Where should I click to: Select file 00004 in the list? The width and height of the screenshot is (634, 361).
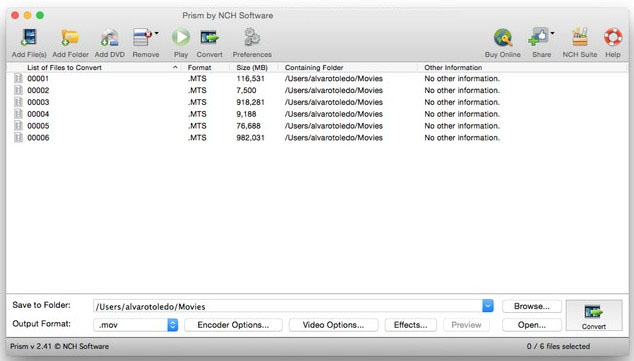click(x=38, y=114)
